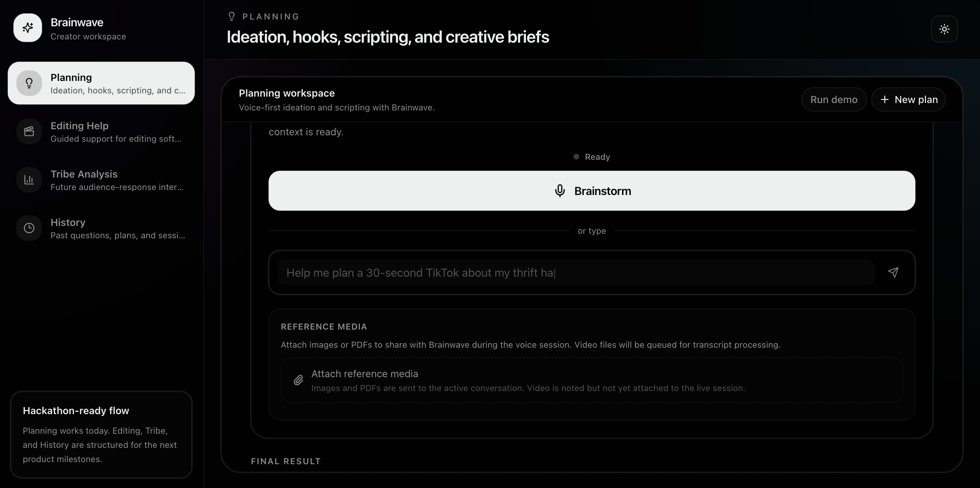Click the paperclip attach icon

click(298, 380)
